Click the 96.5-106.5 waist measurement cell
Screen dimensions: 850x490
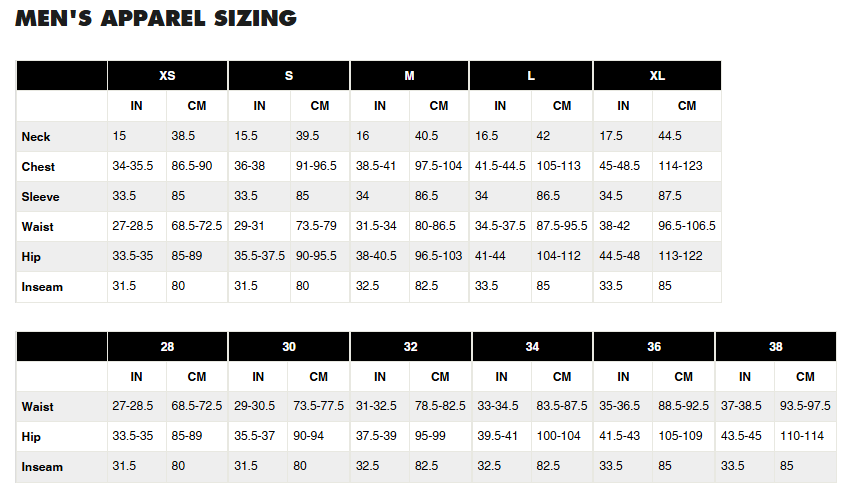686,227
